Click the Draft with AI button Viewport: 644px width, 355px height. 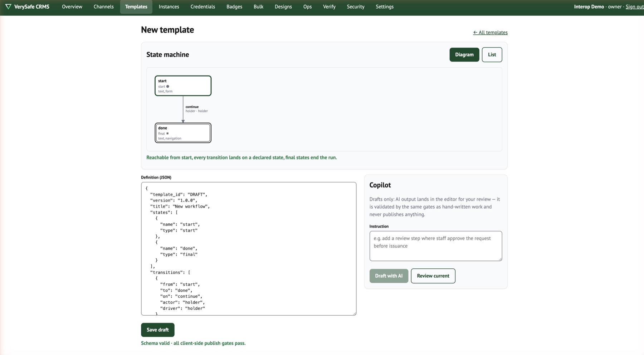[389, 276]
